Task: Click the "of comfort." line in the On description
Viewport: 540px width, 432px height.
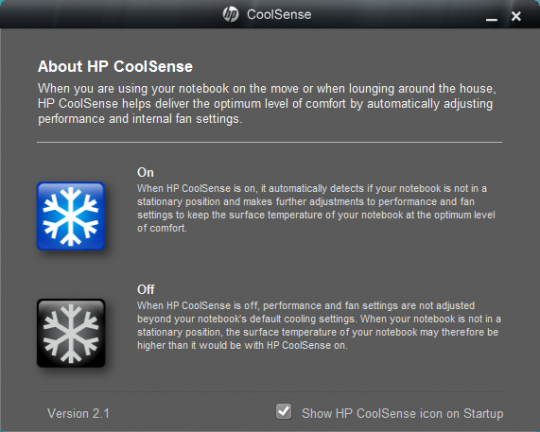Action: pos(162,228)
